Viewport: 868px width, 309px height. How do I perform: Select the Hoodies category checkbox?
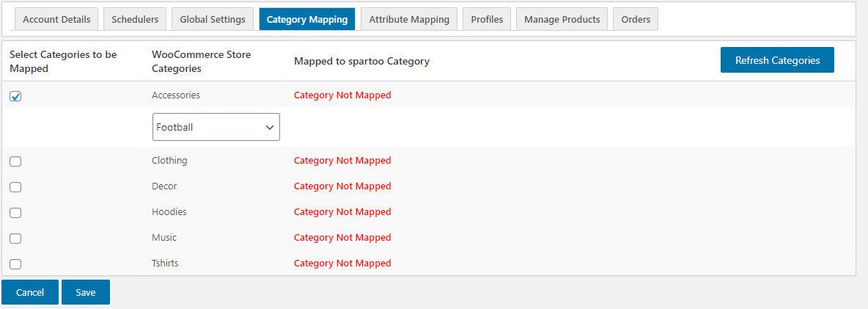coord(15,213)
